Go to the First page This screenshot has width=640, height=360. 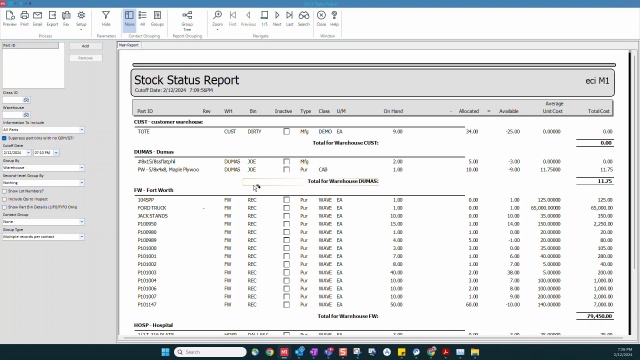[233, 18]
